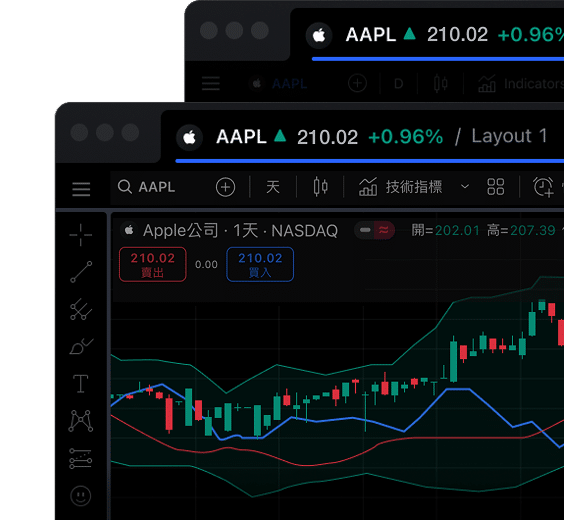The height and width of the screenshot is (520, 564).
Task: Open the candlestick chart style selector
Action: [320, 187]
